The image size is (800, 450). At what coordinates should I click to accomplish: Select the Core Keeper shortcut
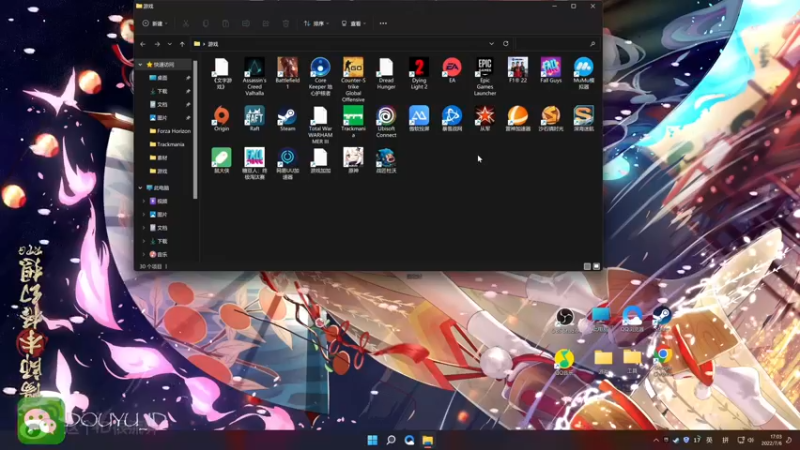[320, 77]
